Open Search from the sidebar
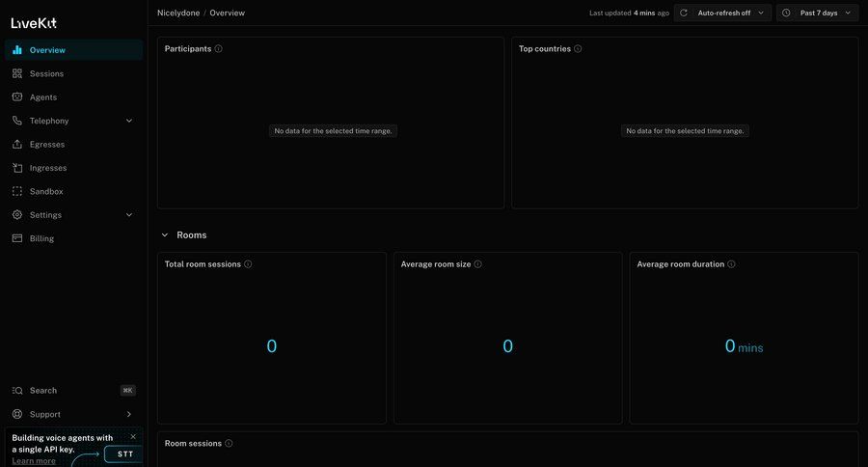The width and height of the screenshot is (868, 467). tap(73, 391)
